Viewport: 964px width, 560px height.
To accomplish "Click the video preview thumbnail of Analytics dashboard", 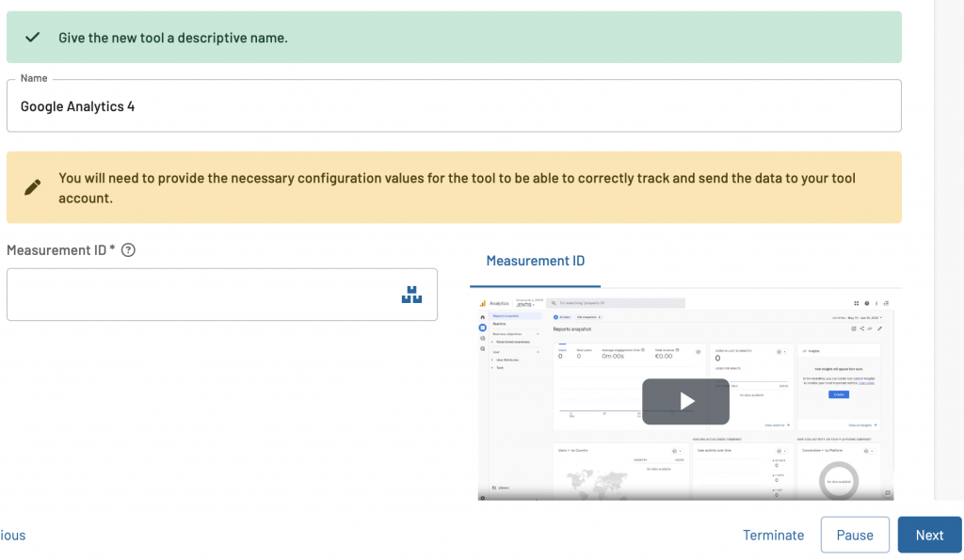I will click(x=685, y=398).
